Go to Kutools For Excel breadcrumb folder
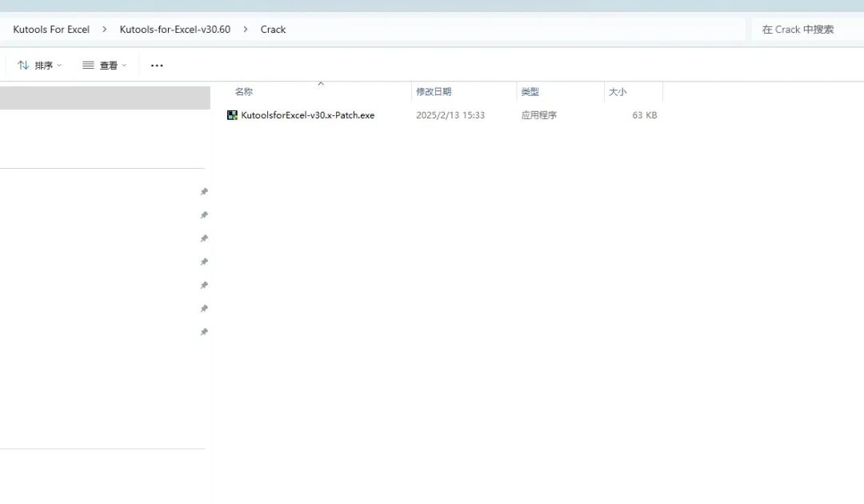Viewport: 864px width, 504px height. [x=51, y=29]
